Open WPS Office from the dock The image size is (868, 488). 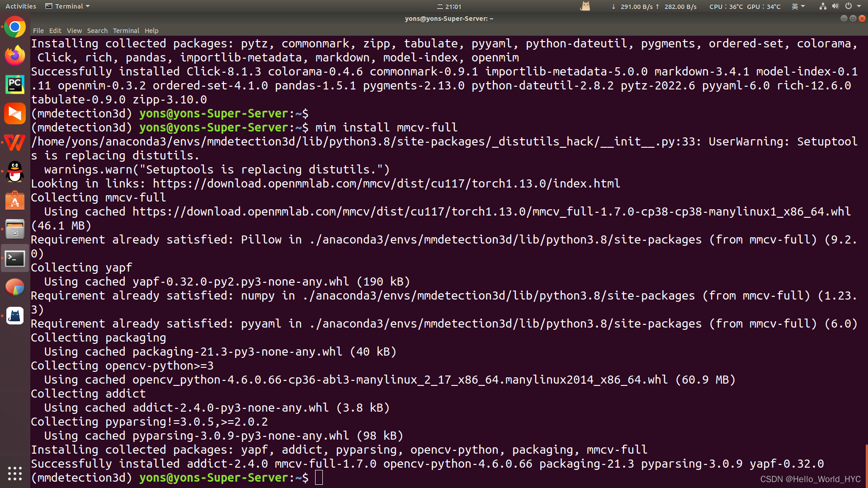pos(15,143)
